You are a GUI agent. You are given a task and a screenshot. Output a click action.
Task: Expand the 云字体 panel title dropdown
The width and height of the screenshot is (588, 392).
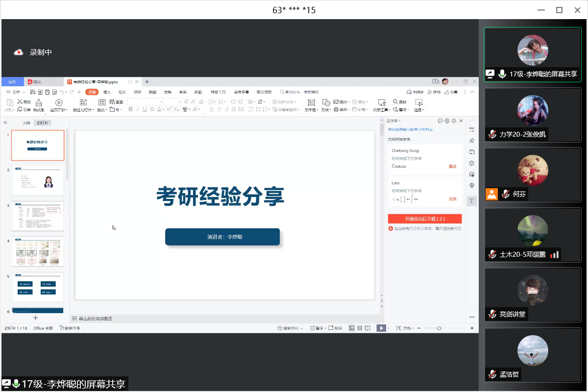pos(393,121)
